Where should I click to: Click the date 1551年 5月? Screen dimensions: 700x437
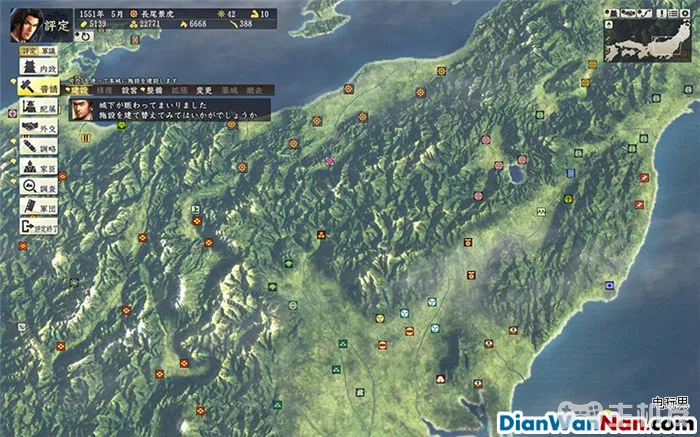[101, 14]
